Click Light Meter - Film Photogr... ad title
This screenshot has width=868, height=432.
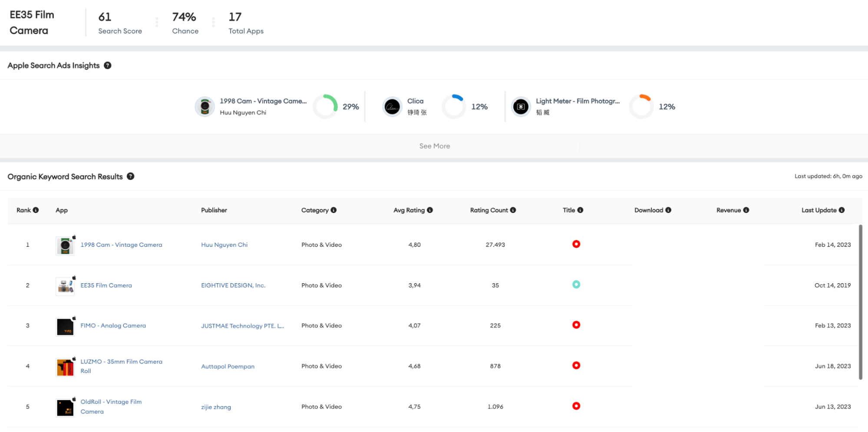pos(578,101)
